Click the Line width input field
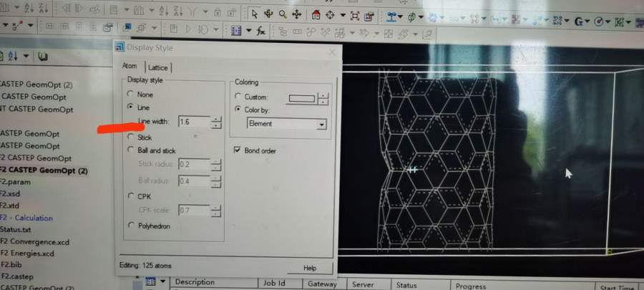Image resolution: width=644 pixels, height=290 pixels. pos(194,122)
